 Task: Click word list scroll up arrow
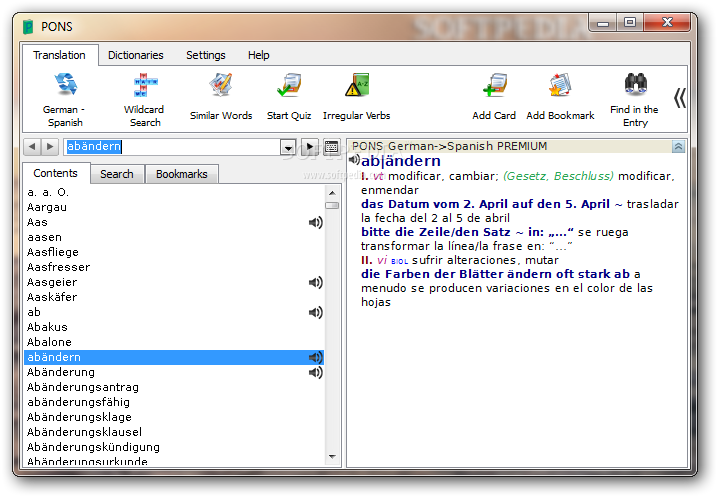(x=332, y=193)
